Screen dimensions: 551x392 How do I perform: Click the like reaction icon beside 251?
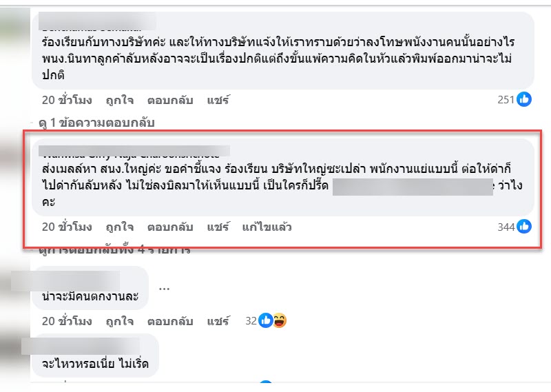click(x=524, y=99)
